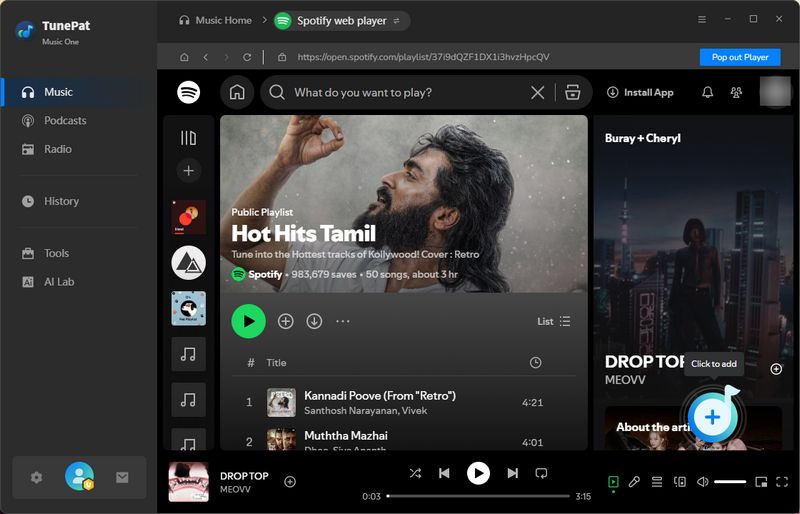Save Hot Hits Tamil playlist to library

click(285, 321)
